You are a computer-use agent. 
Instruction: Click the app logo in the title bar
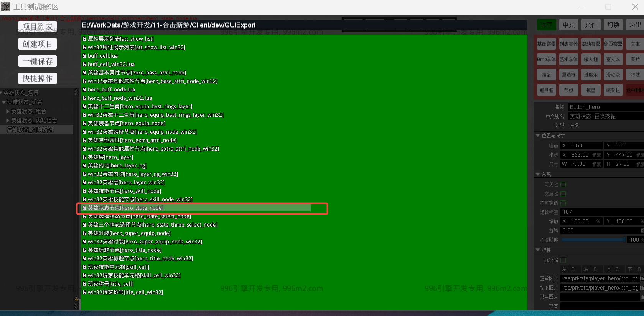(x=5, y=7)
